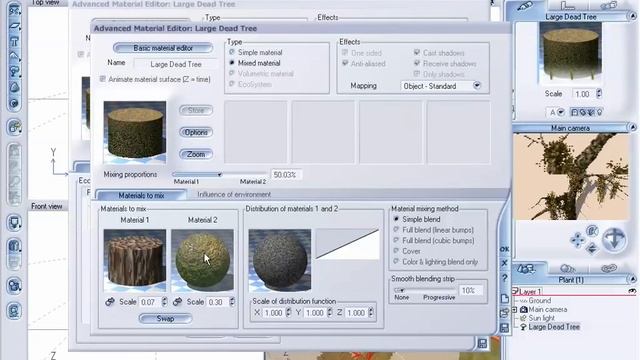640x360 pixels.
Task: Click the camera pan four-arrow control
Action: click(577, 240)
